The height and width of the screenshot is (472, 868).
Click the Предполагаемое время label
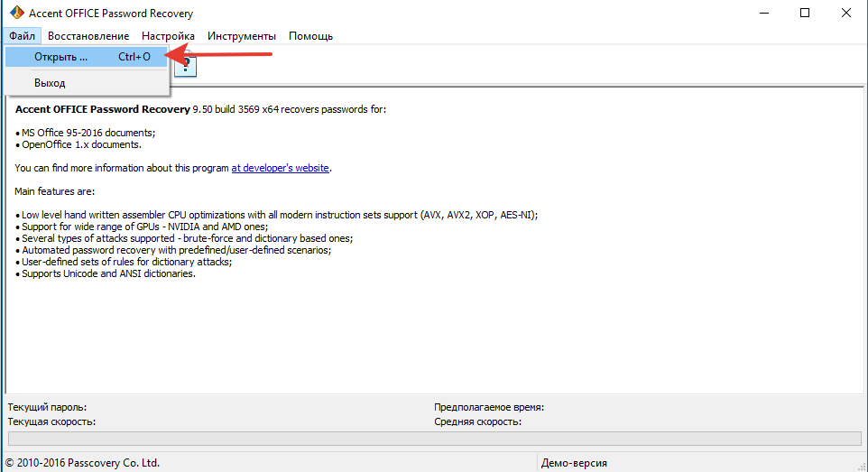pos(489,407)
